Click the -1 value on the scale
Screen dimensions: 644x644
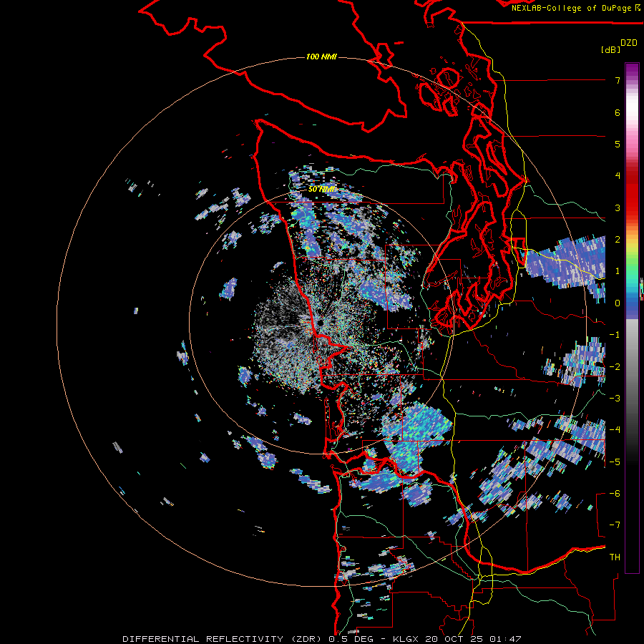point(615,335)
